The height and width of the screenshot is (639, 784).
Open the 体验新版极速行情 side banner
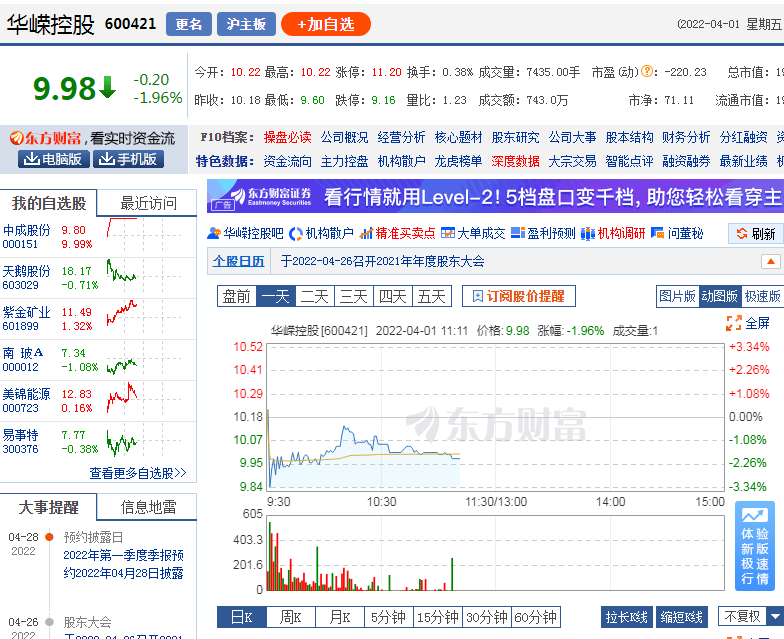coord(754,546)
